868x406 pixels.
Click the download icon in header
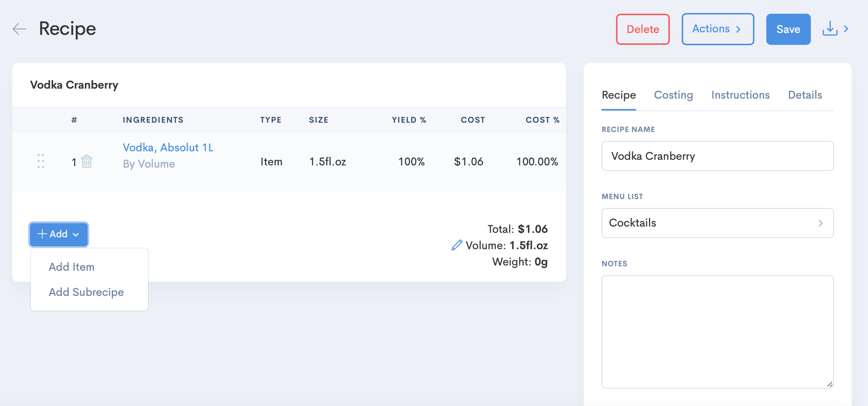tap(830, 29)
